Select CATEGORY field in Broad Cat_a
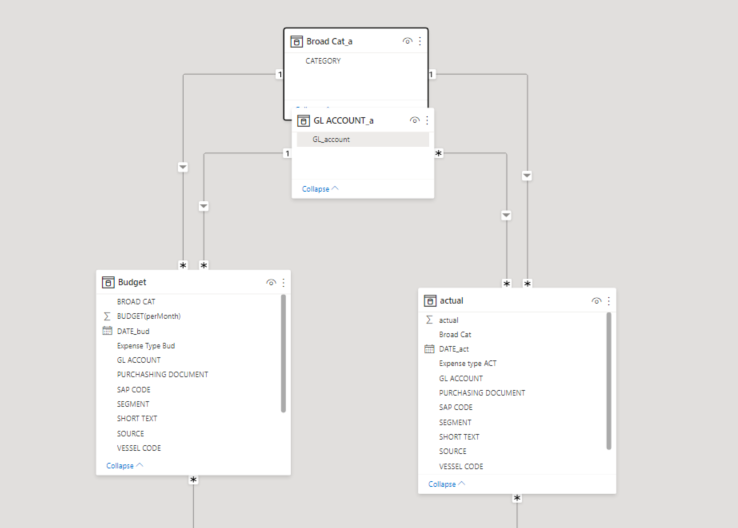The width and height of the screenshot is (738, 528). point(323,61)
